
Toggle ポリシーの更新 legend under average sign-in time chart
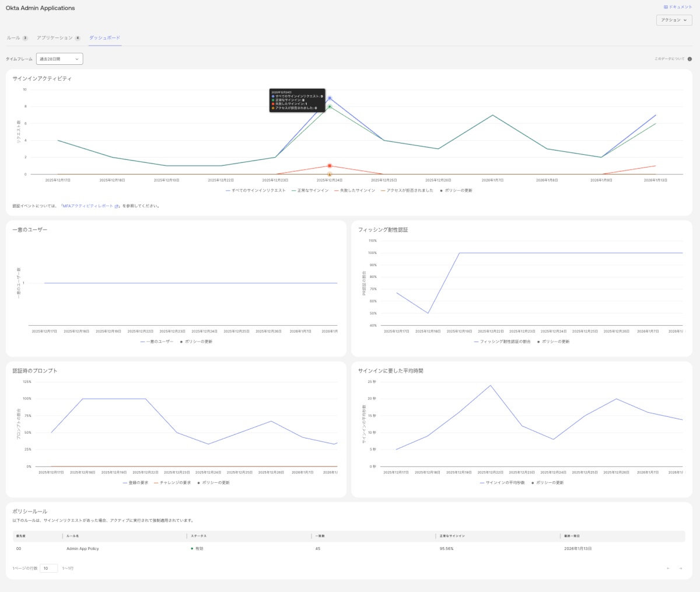coord(547,483)
